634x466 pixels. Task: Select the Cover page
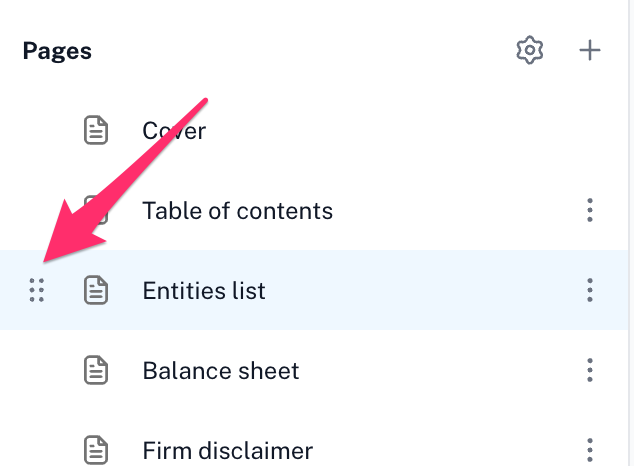[x=174, y=131]
